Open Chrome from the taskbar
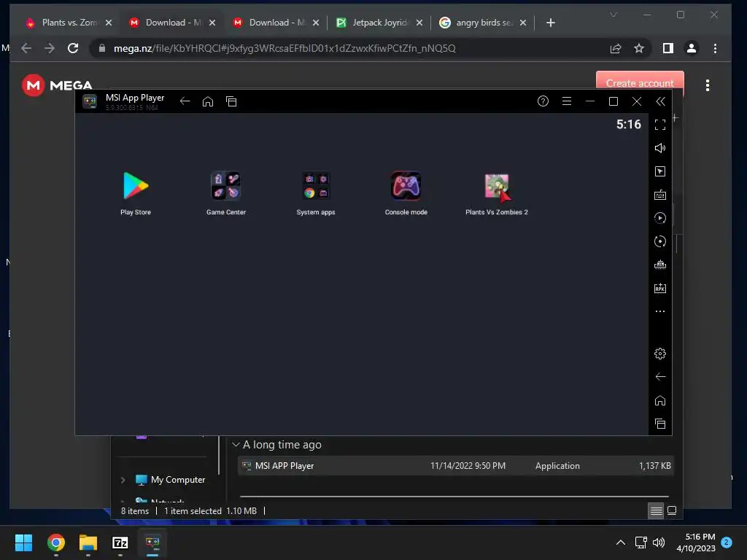 [55, 542]
